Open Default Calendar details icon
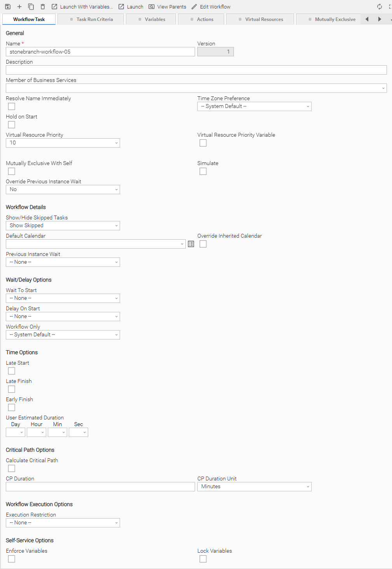The image size is (392, 569). (191, 244)
